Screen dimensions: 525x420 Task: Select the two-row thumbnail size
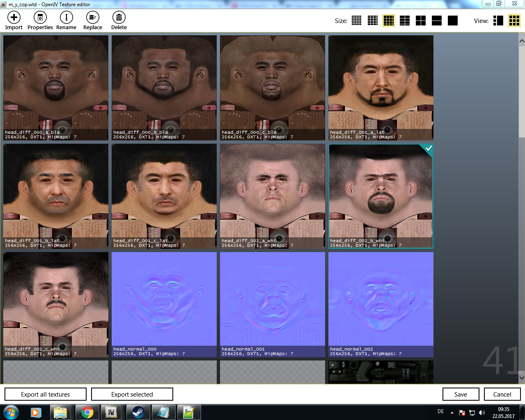[x=436, y=21]
